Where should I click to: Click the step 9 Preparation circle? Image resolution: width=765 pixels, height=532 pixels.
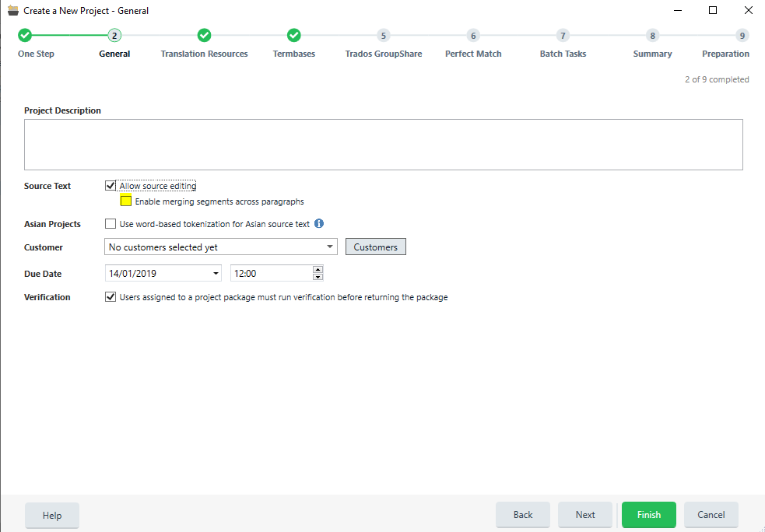[x=742, y=36]
